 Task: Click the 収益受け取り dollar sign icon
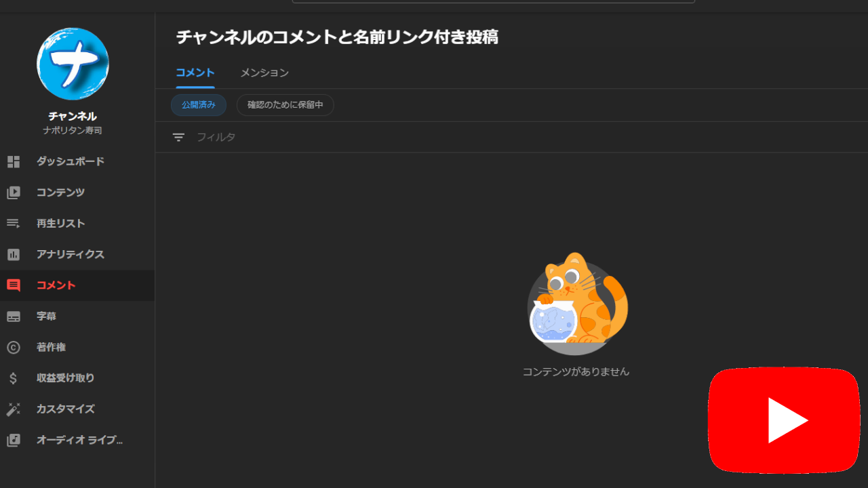point(14,378)
